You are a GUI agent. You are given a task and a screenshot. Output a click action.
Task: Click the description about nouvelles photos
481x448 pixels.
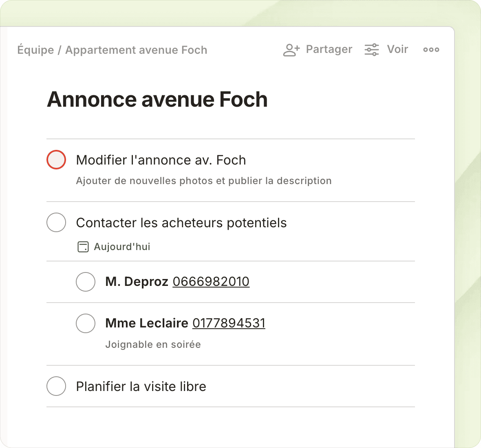[x=203, y=181]
